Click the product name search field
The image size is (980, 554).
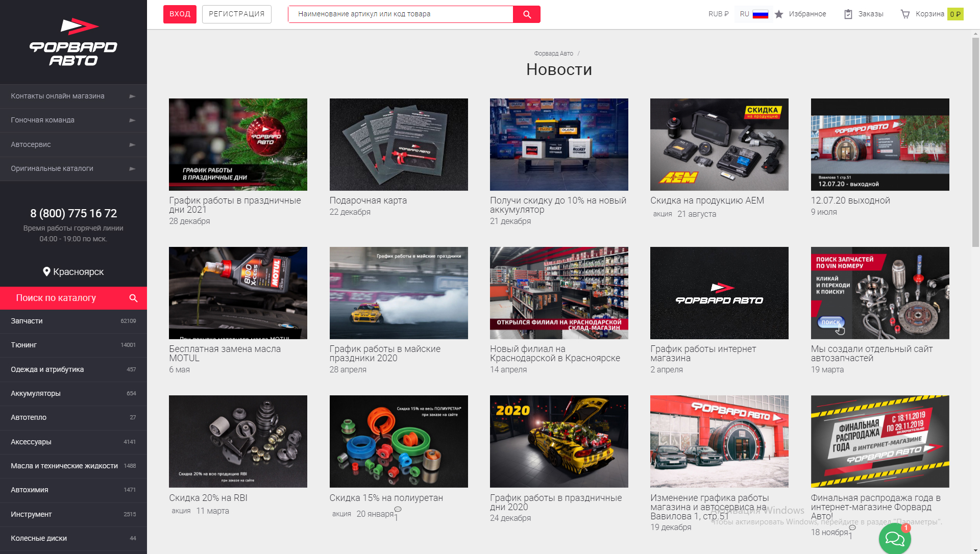click(x=401, y=14)
